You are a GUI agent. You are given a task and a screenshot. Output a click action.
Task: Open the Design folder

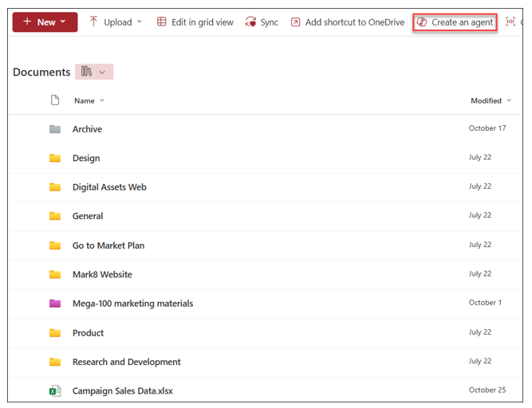click(86, 159)
